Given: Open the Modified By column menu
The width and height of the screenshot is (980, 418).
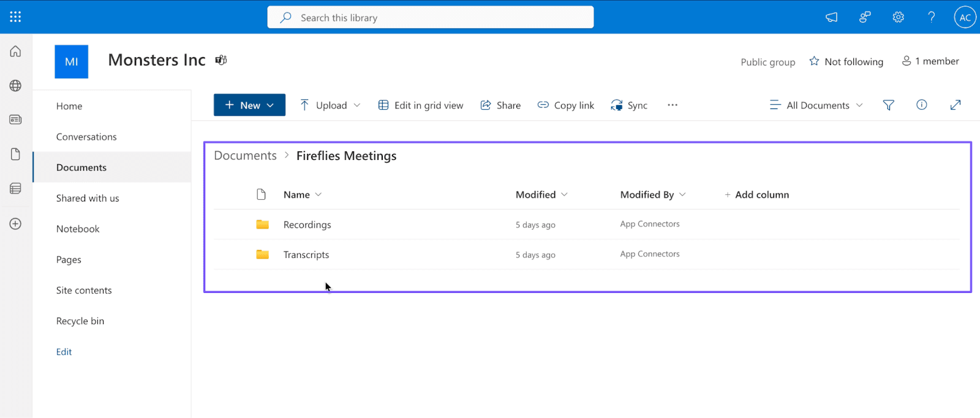Looking at the screenshot, I should 653,194.
